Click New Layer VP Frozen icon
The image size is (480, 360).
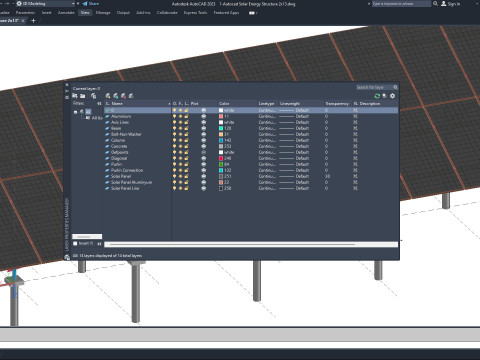[116, 96]
